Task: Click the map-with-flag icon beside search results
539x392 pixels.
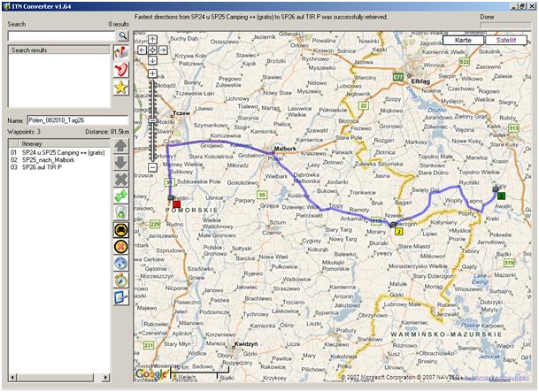Action: pyautogui.click(x=121, y=52)
